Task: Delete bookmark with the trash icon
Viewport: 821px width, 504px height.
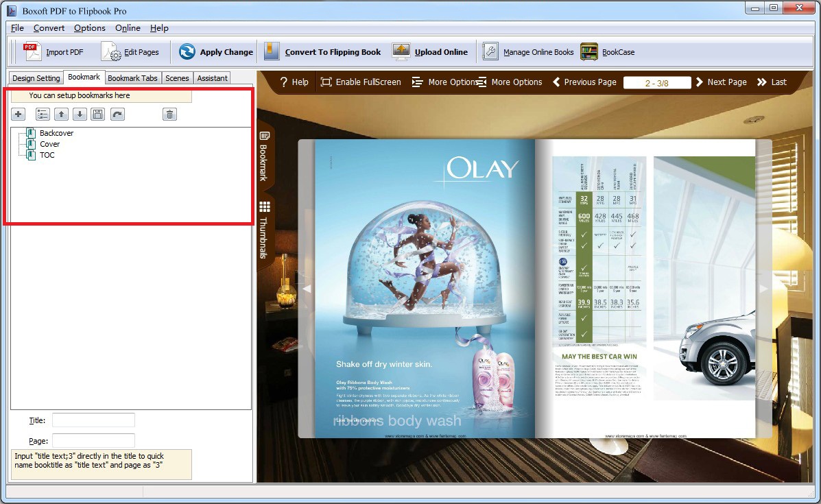Action: pyautogui.click(x=169, y=114)
